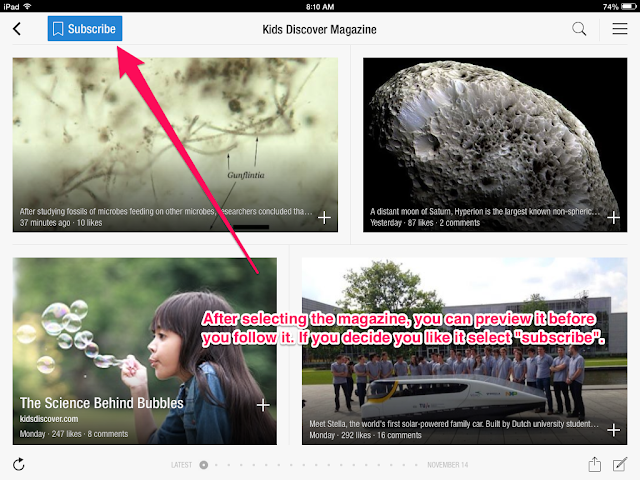
Task: Tap the 8:10 AM clock
Action: click(320, 7)
